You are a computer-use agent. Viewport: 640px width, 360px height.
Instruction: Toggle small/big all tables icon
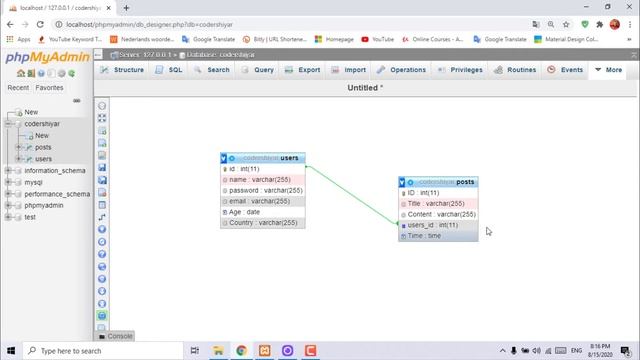coord(102,291)
